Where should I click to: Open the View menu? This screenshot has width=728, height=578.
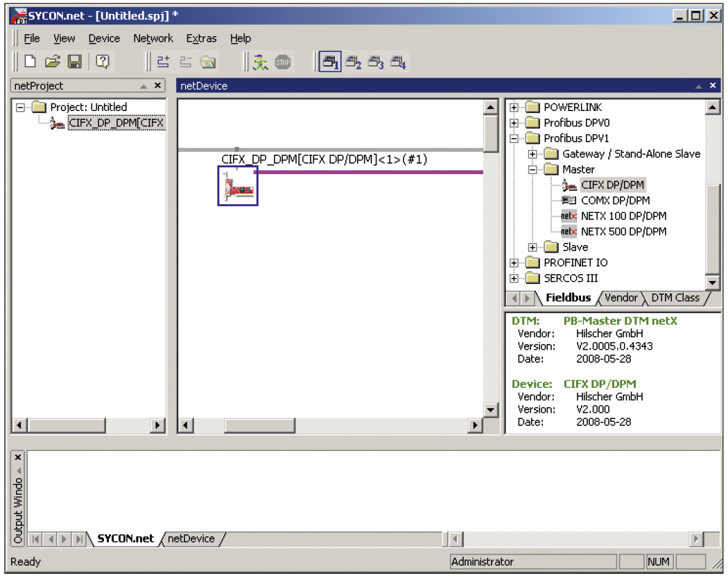[x=64, y=39]
